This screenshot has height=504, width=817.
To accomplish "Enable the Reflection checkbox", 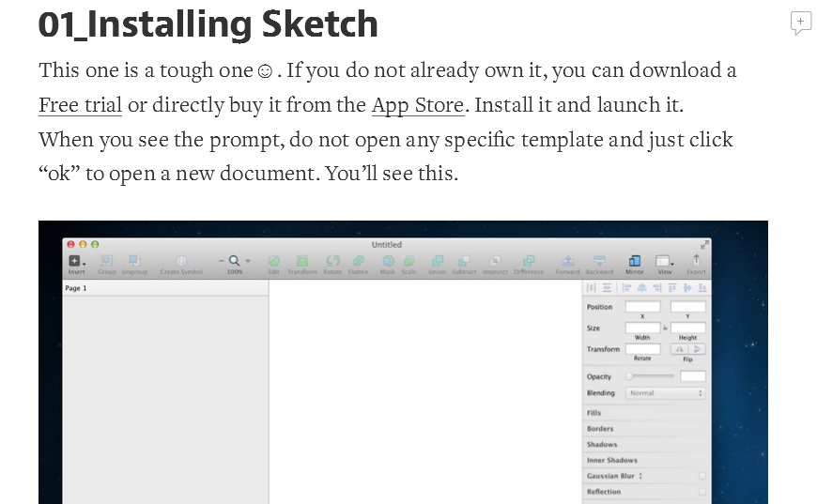I will [x=701, y=492].
